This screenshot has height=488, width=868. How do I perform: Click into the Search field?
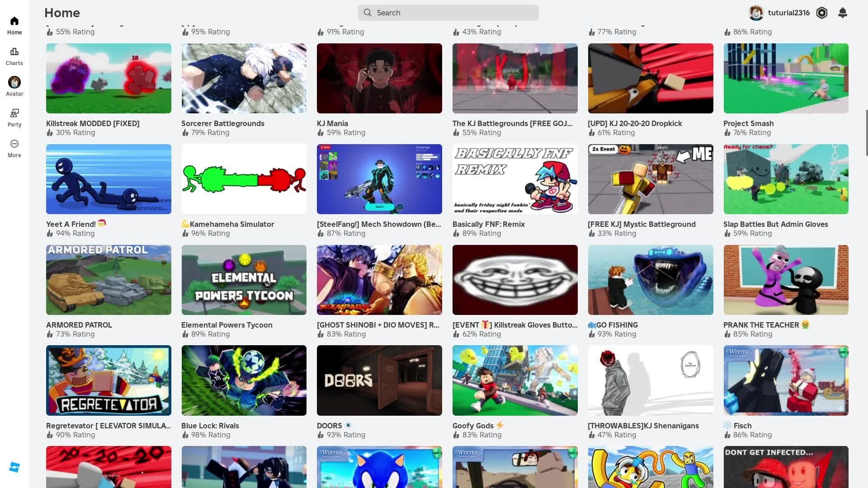(x=452, y=13)
